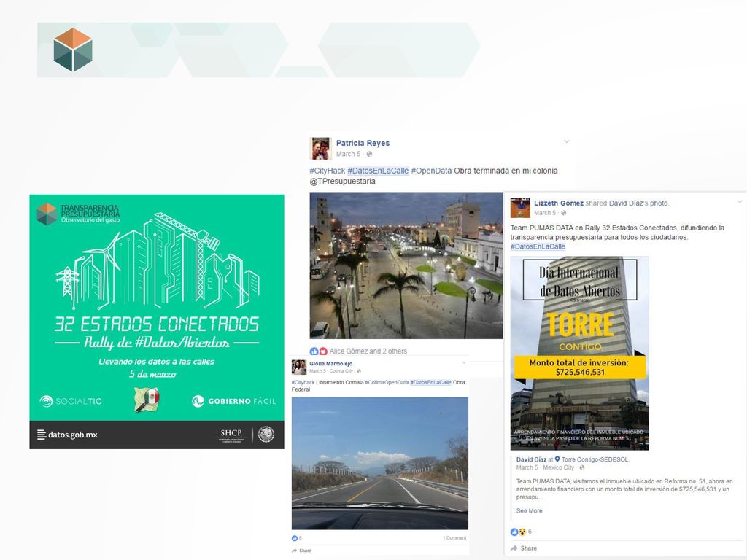The height and width of the screenshot is (560, 747).
Task: Click the love reaction icon under Patricia's photo
Action: coord(323,351)
